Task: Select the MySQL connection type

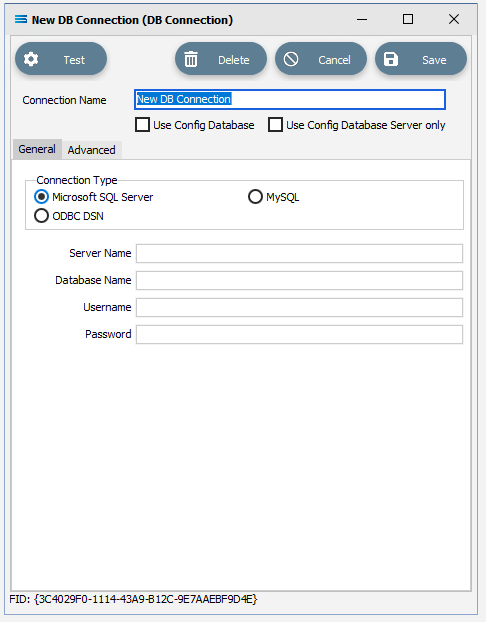Action: click(255, 197)
